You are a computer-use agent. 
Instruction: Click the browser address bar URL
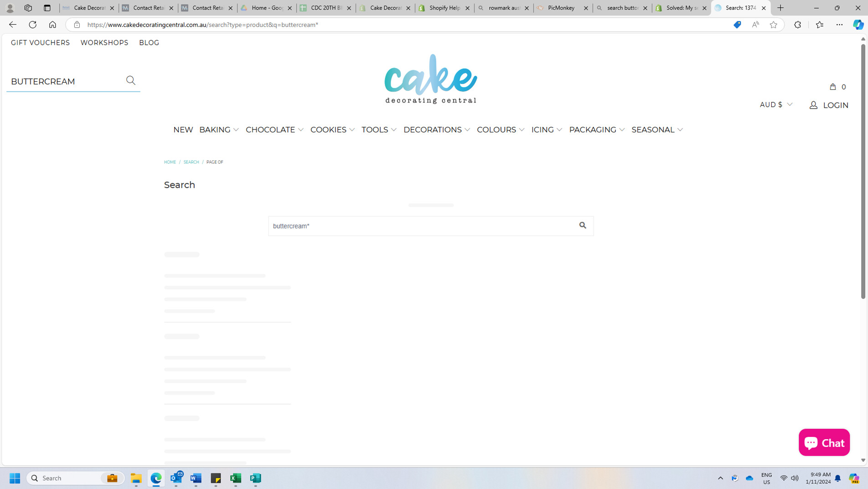point(203,25)
